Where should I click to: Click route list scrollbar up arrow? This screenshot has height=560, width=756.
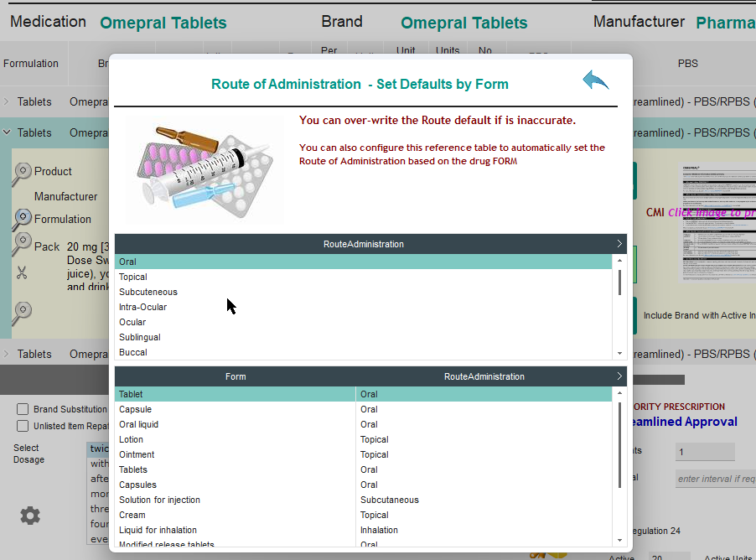pos(619,261)
